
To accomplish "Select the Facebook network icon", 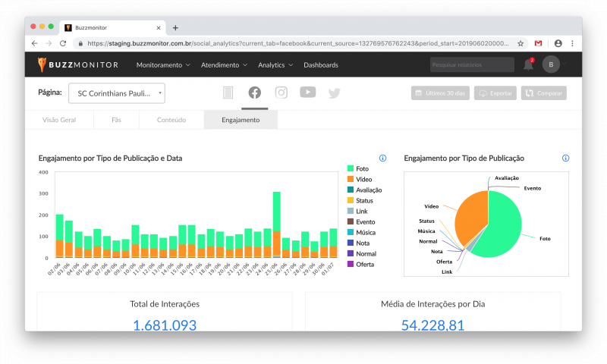I will 254,93.
